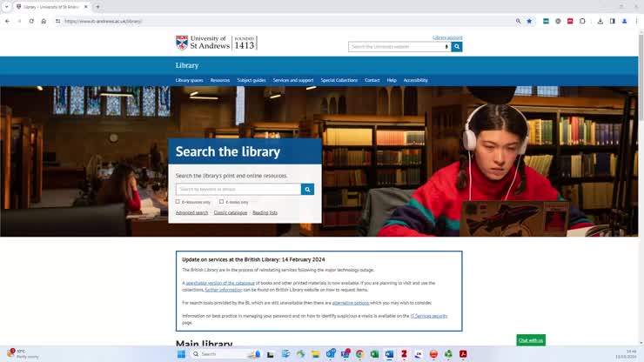
Task: Open a new browser tab
Action: coord(97,7)
